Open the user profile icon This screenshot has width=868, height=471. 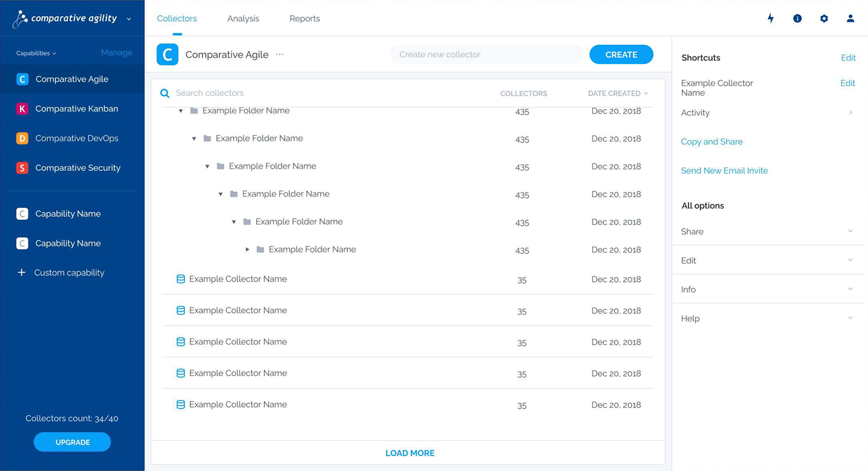(x=850, y=18)
